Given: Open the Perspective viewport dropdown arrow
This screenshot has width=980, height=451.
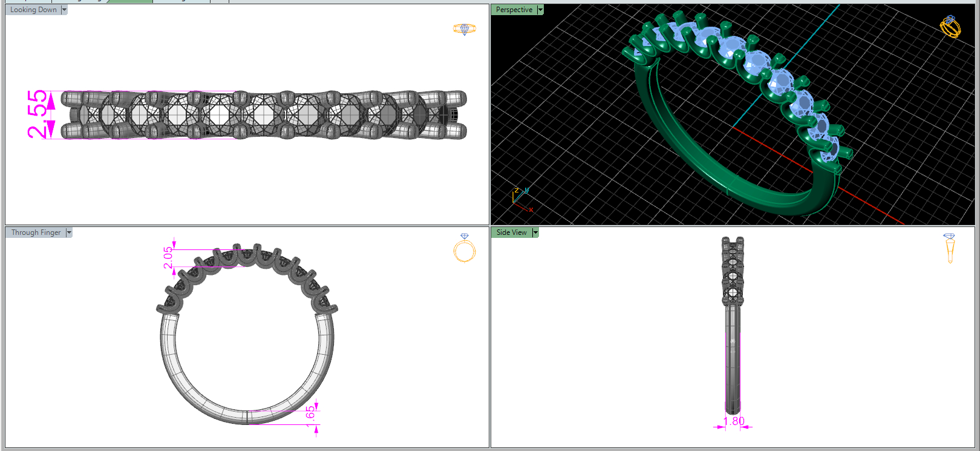Looking at the screenshot, I should pos(540,10).
